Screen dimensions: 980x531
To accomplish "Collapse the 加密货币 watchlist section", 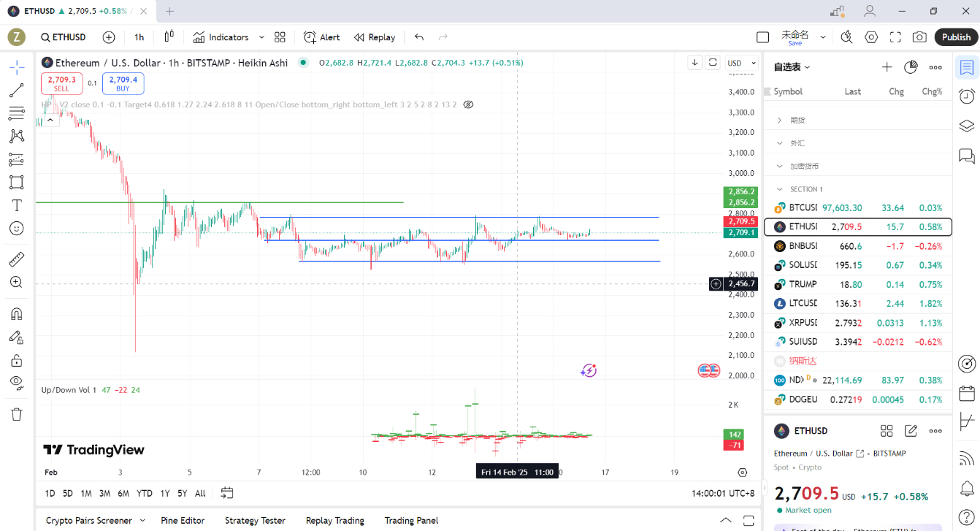I will (780, 166).
